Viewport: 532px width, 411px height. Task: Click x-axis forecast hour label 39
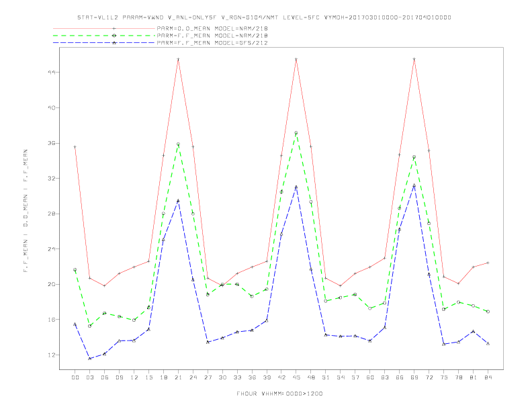point(267,377)
